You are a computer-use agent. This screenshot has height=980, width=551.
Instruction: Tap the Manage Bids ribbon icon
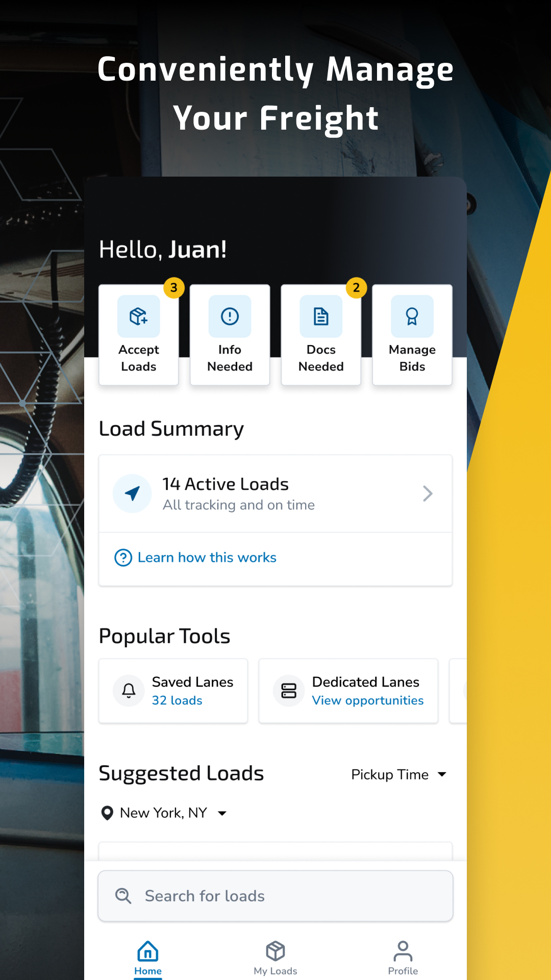(x=412, y=316)
